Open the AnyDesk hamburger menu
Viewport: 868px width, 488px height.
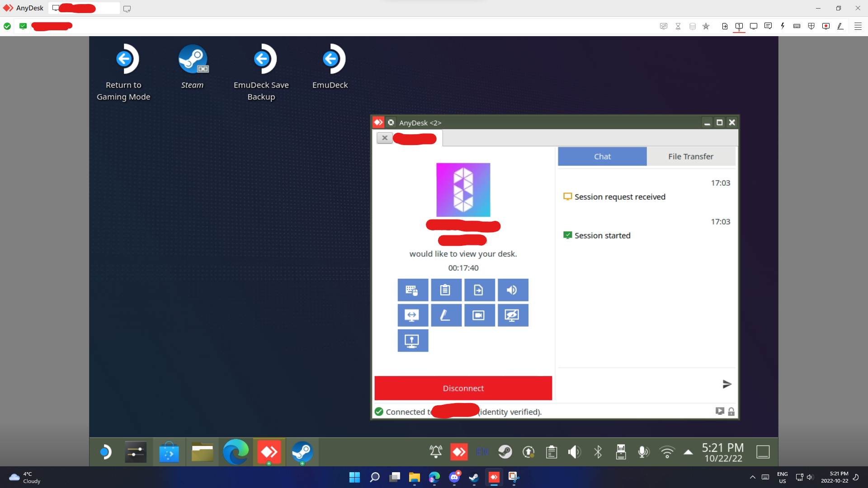pyautogui.click(x=858, y=26)
